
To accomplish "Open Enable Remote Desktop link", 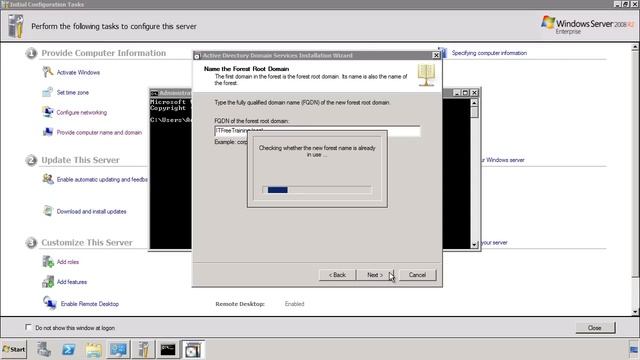I will coord(90,304).
